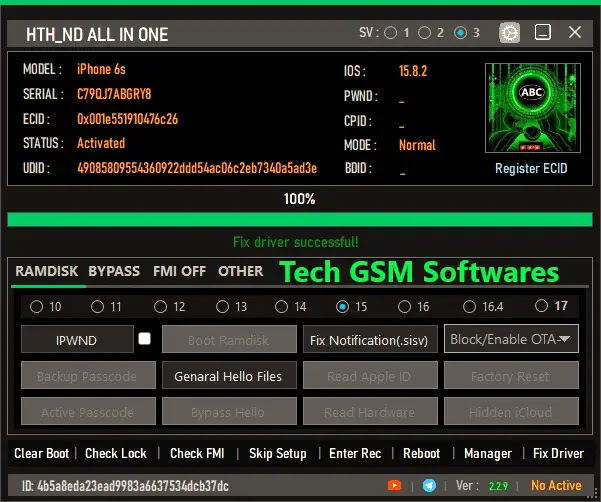Click the Active Passcode button

point(88,411)
